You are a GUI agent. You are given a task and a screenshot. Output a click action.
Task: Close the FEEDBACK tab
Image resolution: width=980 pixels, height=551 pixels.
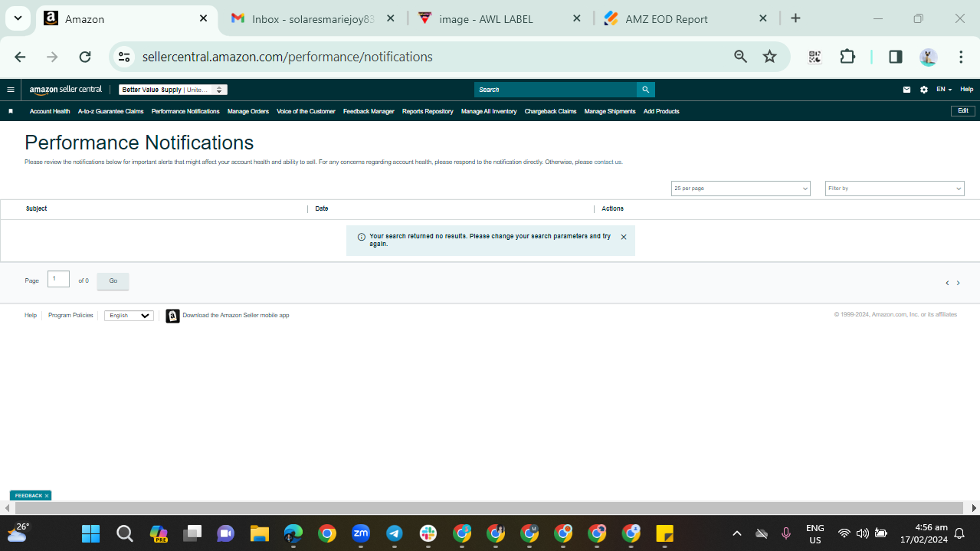pyautogui.click(x=47, y=496)
